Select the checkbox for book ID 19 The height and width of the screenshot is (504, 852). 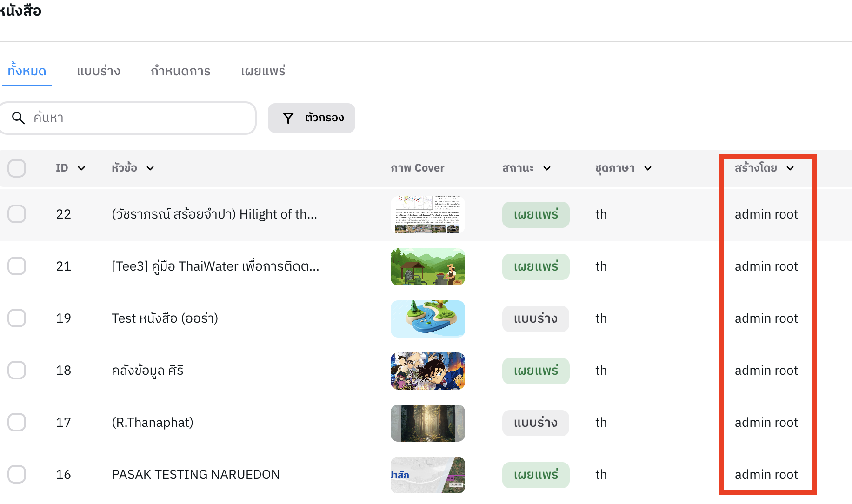(x=17, y=318)
